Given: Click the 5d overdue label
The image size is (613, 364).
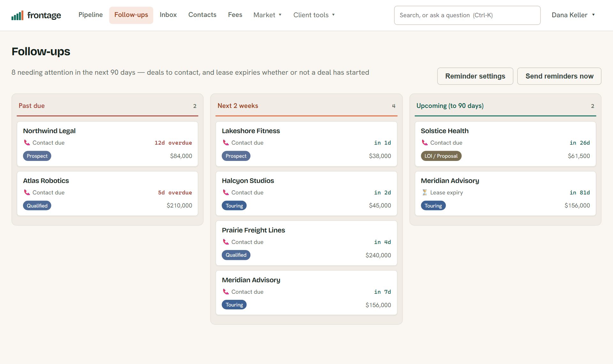Looking at the screenshot, I should [x=175, y=193].
